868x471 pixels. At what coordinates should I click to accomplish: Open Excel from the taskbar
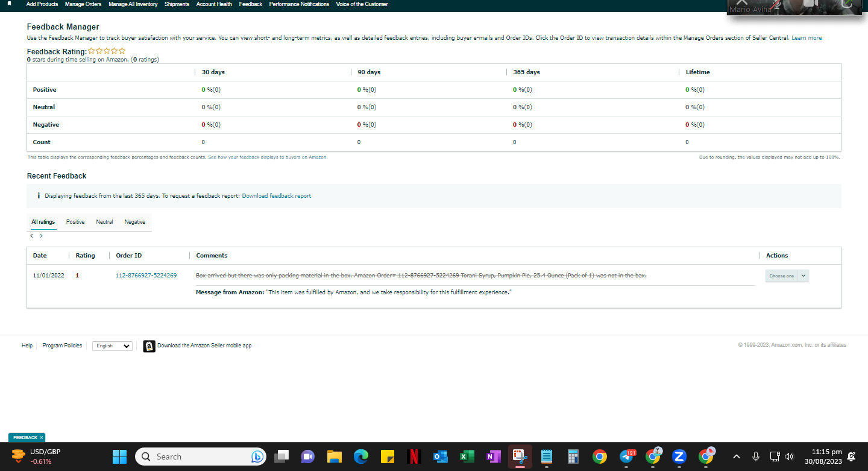[x=467, y=457]
